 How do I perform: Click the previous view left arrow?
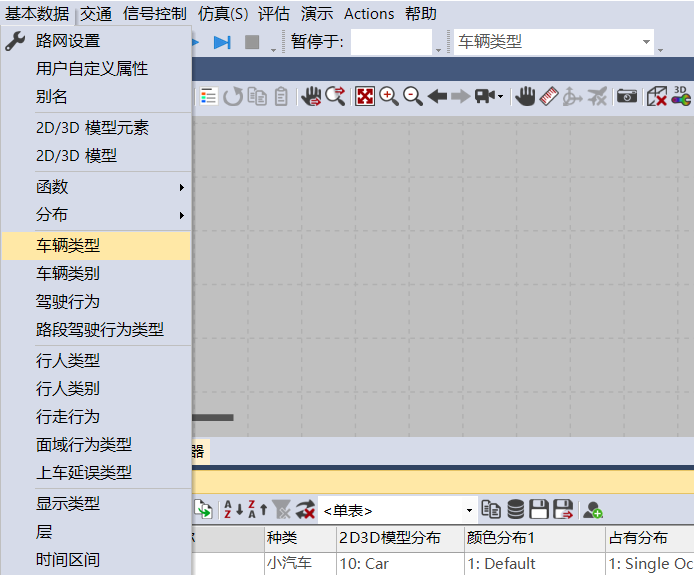pyautogui.click(x=437, y=96)
